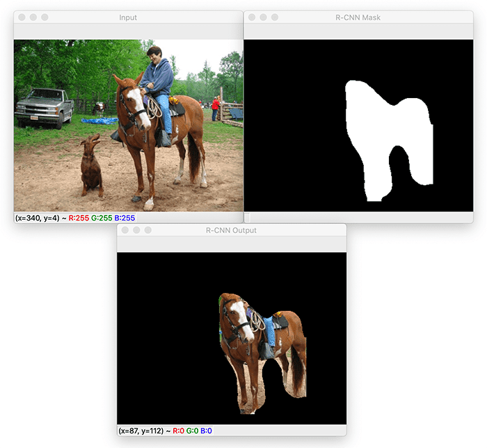Click the sitting dog in the Input image
This screenshot has height=448, width=487.
[x=90, y=167]
